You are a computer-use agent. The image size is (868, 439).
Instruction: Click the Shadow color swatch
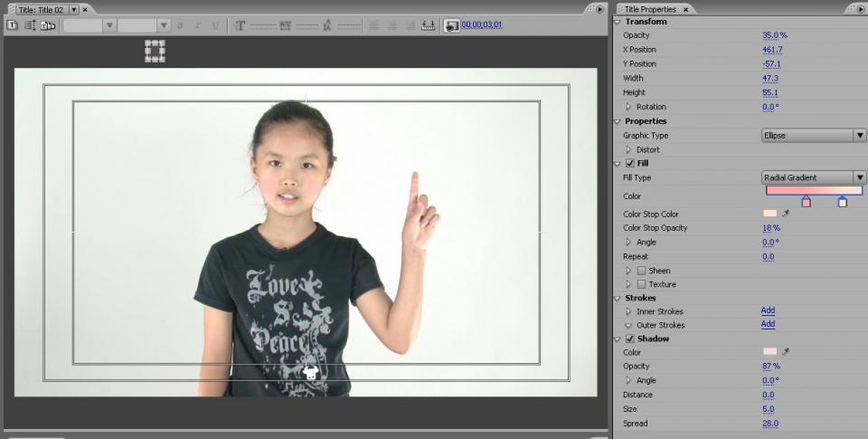[769, 351]
